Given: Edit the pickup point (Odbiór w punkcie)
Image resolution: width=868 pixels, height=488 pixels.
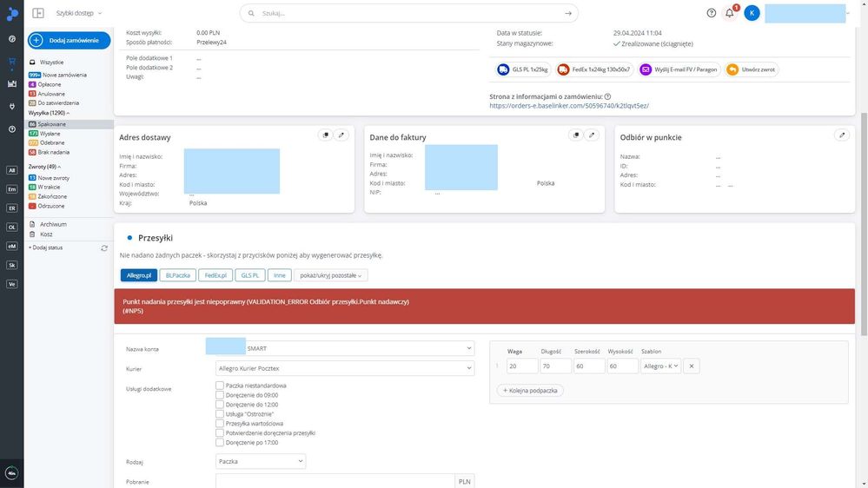Looking at the screenshot, I should click(x=842, y=135).
